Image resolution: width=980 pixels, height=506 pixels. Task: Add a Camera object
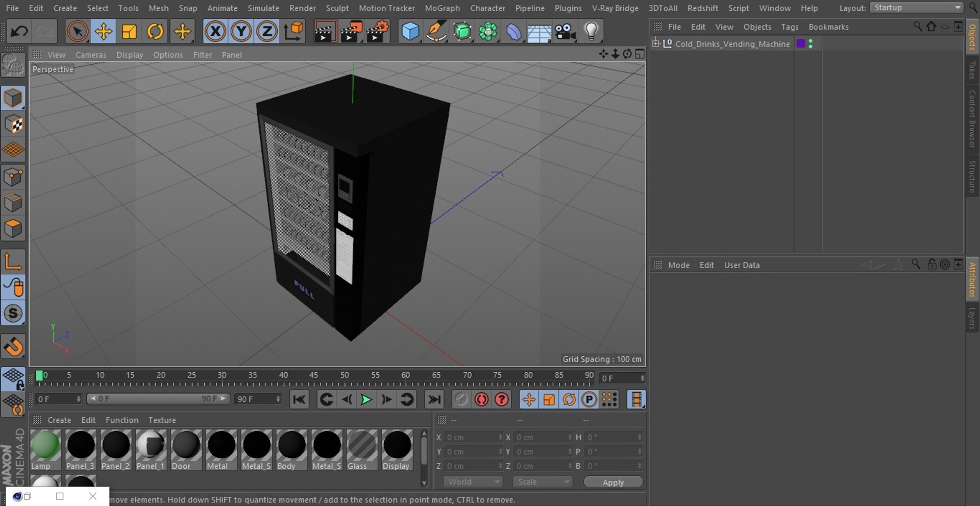click(565, 32)
